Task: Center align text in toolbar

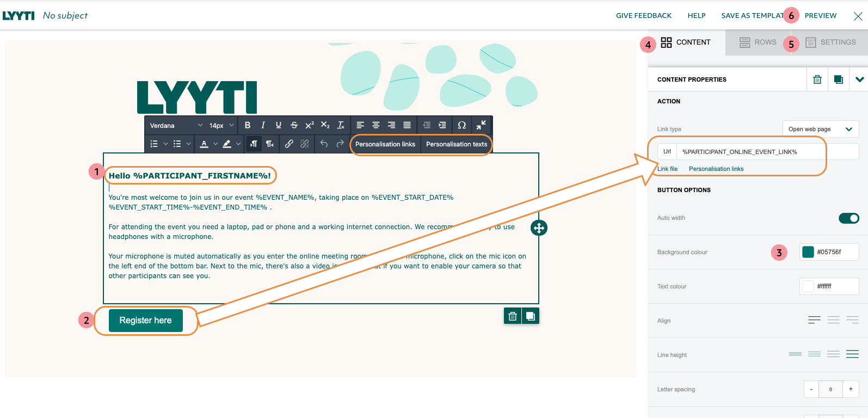Action: tap(375, 125)
